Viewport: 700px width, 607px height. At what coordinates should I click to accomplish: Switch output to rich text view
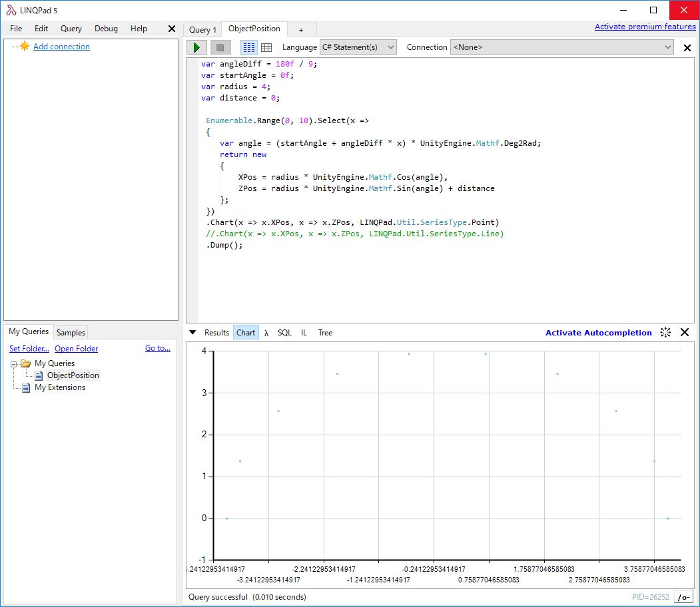pos(248,47)
